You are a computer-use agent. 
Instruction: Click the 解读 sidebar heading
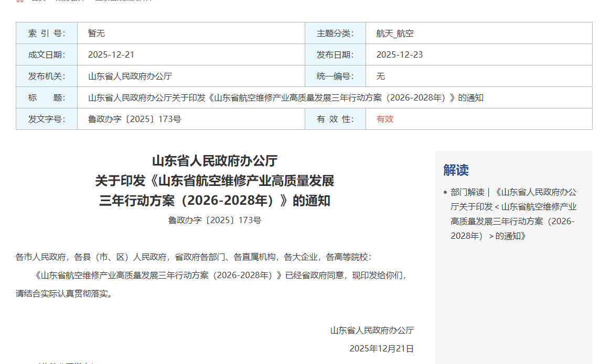pyautogui.click(x=456, y=170)
